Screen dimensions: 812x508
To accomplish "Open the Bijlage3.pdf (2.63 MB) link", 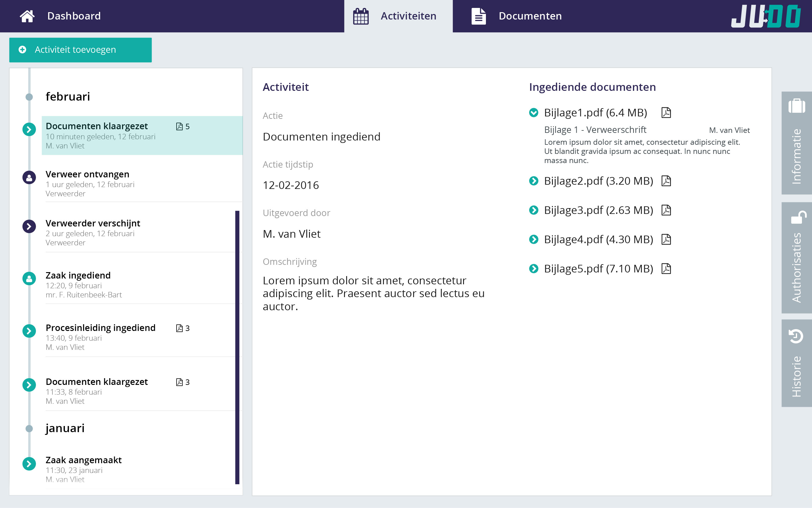I will (599, 210).
